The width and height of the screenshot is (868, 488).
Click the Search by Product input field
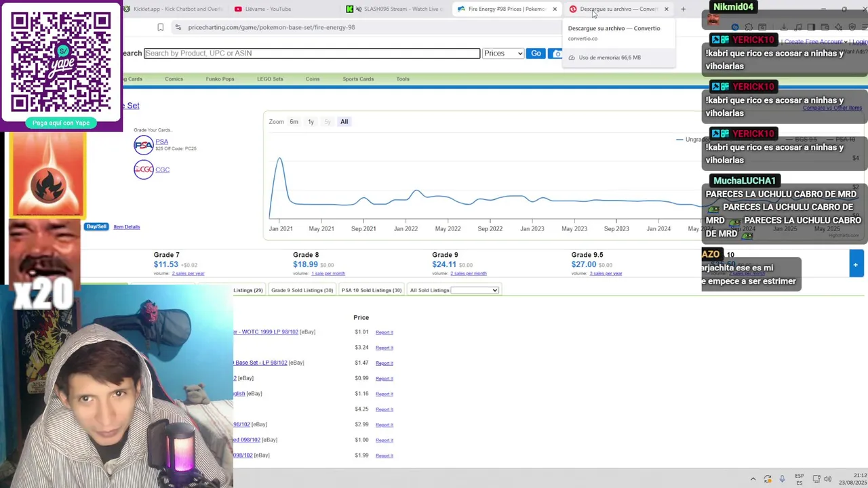point(312,54)
